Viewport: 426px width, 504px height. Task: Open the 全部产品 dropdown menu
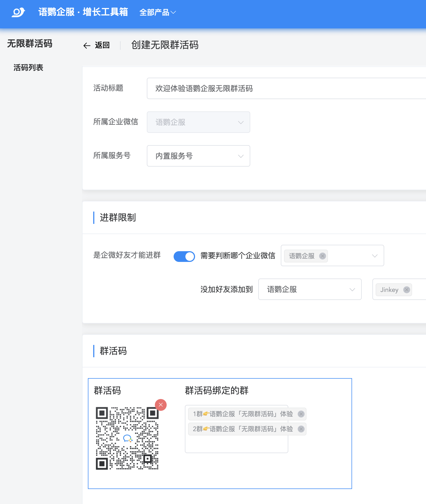click(158, 12)
